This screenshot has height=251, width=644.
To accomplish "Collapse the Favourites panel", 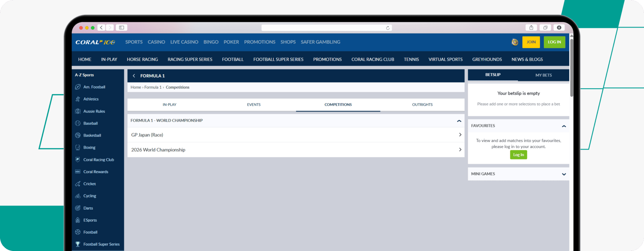I will point(564,126).
